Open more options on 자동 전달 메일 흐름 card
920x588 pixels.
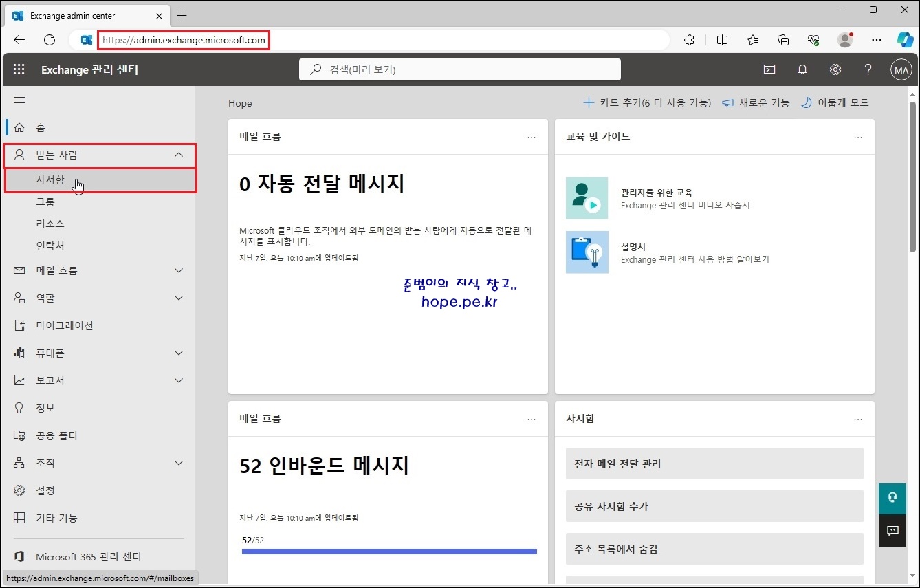532,137
